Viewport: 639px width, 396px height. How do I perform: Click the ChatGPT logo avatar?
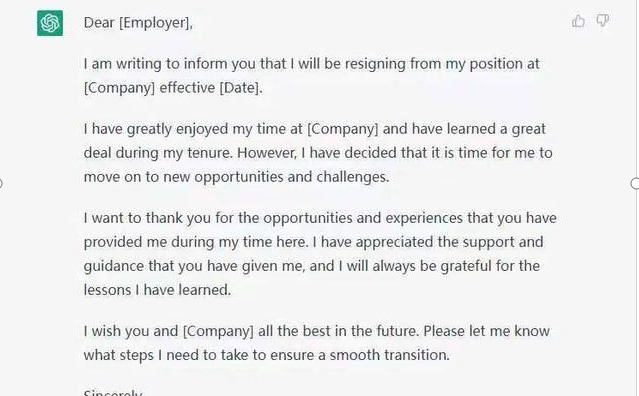(50, 23)
